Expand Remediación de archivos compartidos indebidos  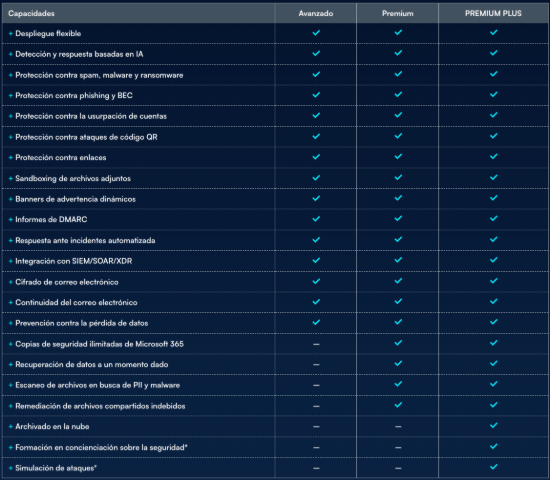pyautogui.click(x=11, y=406)
